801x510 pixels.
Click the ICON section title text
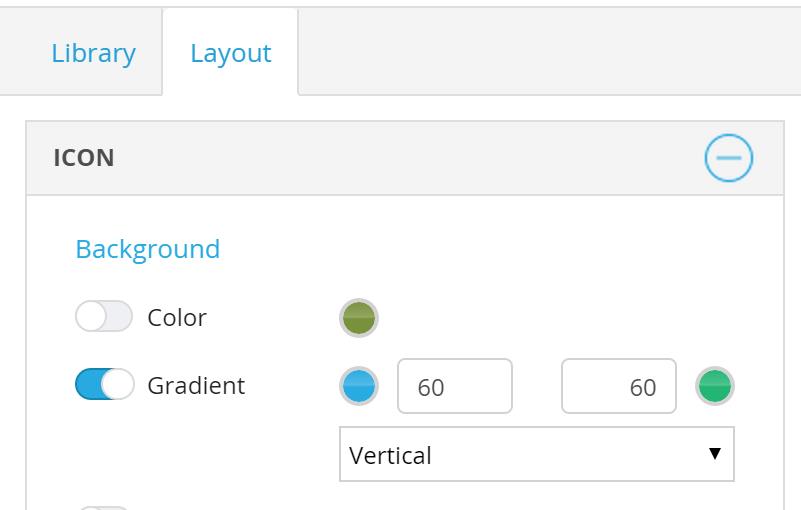tap(84, 158)
